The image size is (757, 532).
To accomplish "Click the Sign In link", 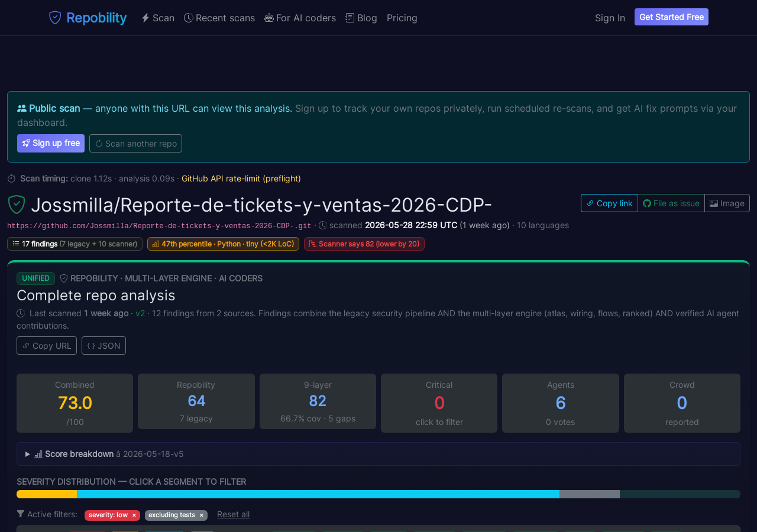I will (610, 18).
